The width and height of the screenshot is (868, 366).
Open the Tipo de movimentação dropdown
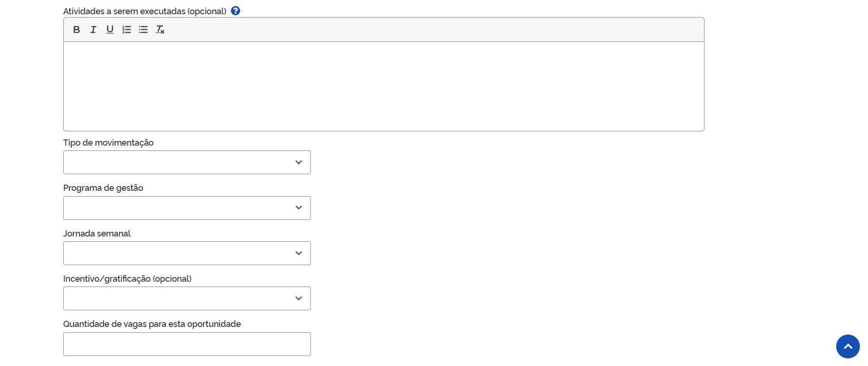coord(187,162)
